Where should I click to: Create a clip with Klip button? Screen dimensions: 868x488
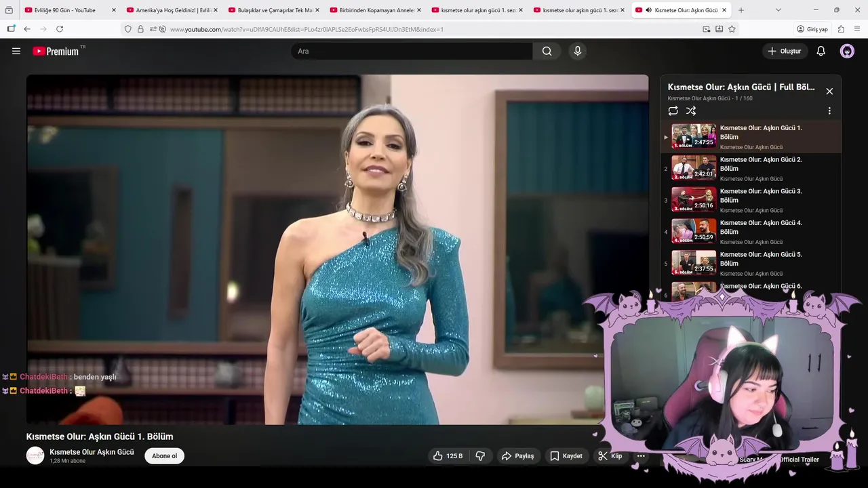click(x=610, y=456)
